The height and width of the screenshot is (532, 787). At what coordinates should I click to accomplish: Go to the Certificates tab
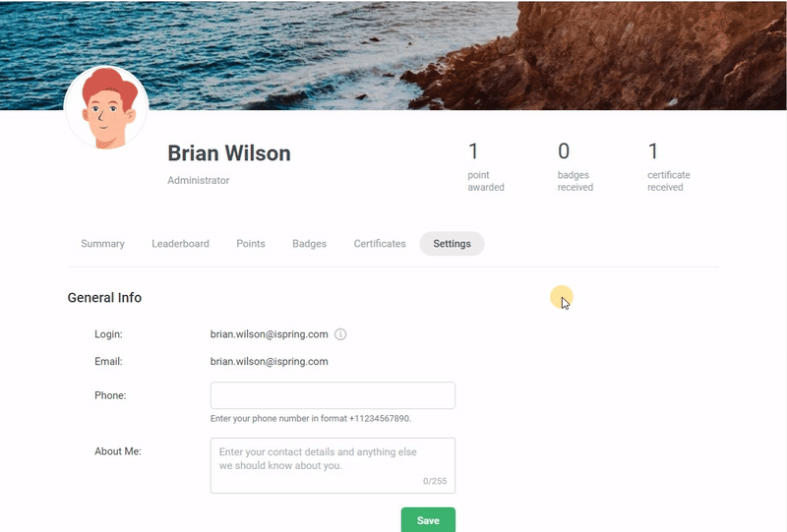click(380, 244)
